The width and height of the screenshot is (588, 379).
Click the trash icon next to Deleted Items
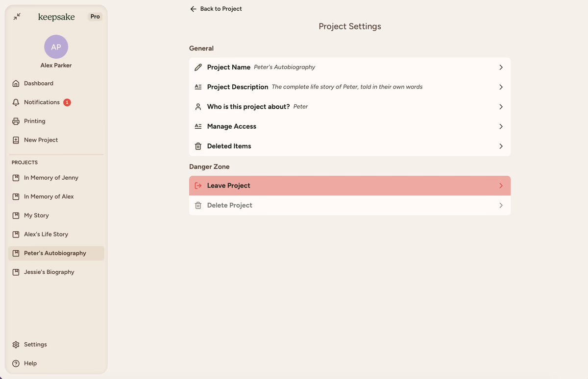[198, 146]
